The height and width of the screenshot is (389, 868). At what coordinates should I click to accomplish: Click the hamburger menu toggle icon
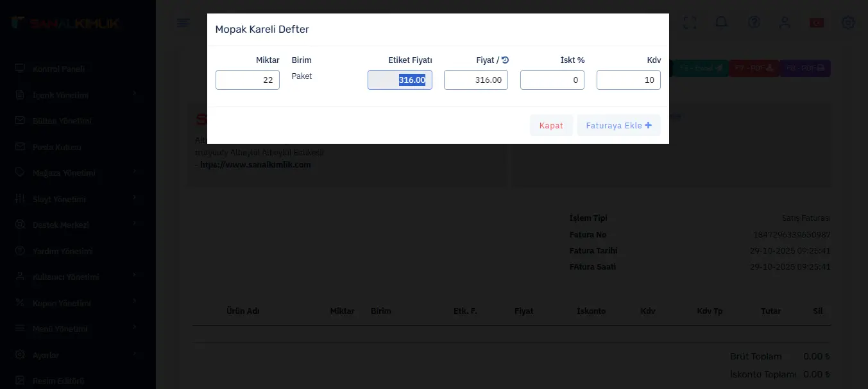pos(183,24)
